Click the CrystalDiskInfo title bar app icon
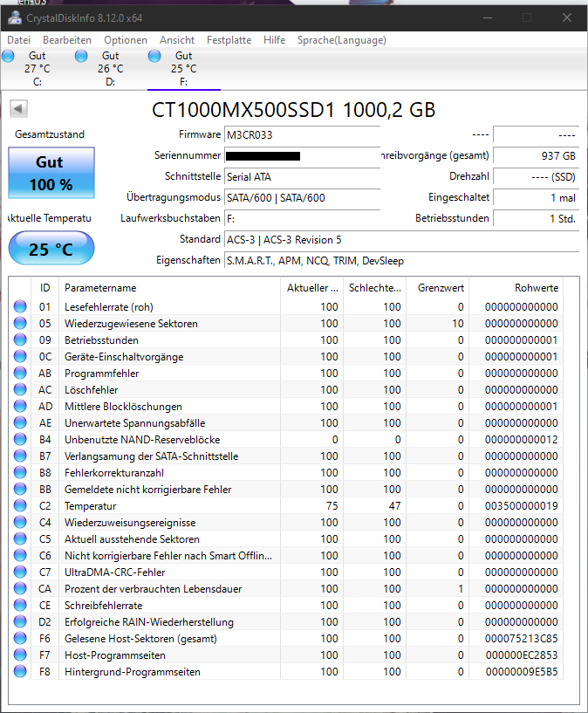The height and width of the screenshot is (713, 588). point(15,17)
